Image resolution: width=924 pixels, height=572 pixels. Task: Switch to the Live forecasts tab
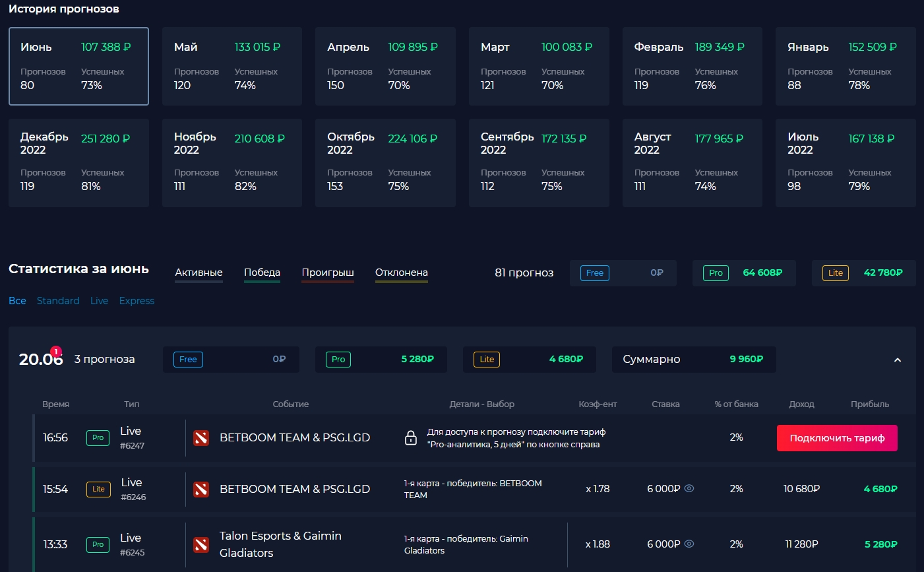tap(99, 301)
